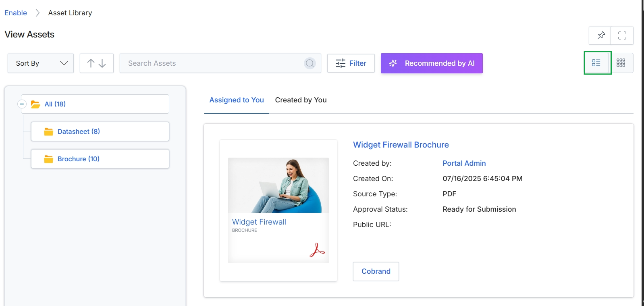Open the Widget Firewall Brochure title link
The image size is (644, 306).
click(x=401, y=145)
